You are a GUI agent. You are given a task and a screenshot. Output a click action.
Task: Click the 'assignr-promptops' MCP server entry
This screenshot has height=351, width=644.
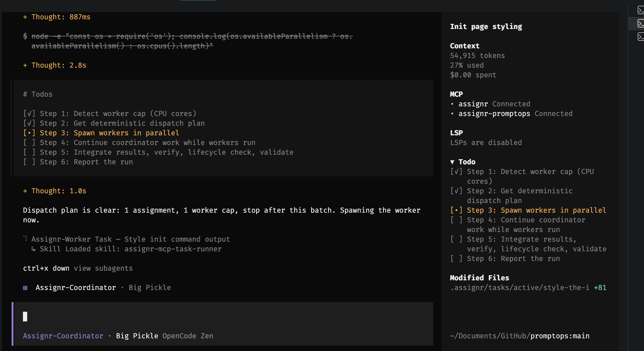pyautogui.click(x=494, y=114)
